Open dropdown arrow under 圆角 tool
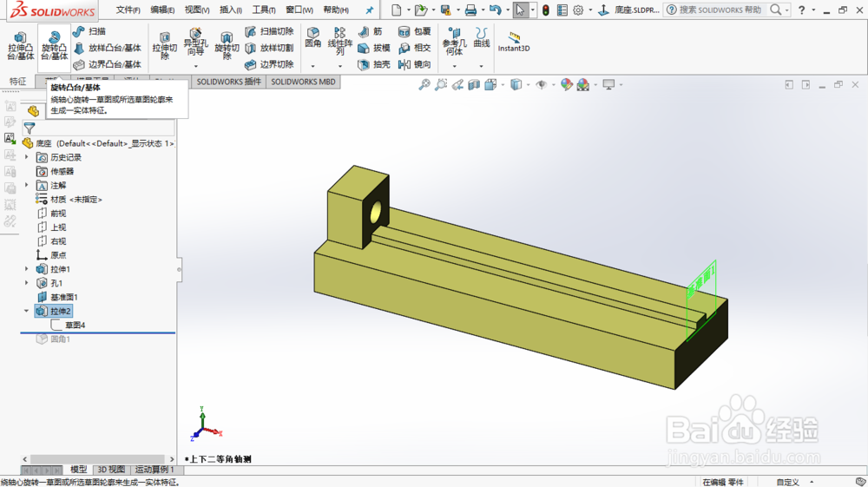This screenshot has width=868, height=487. tap(312, 66)
